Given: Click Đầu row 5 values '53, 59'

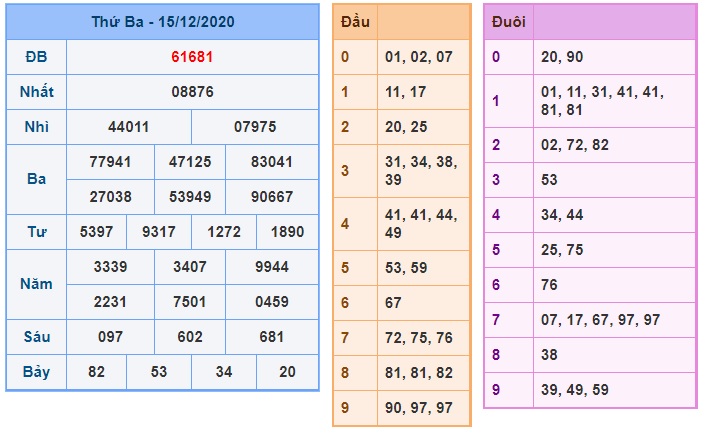Looking at the screenshot, I should (x=406, y=268).
